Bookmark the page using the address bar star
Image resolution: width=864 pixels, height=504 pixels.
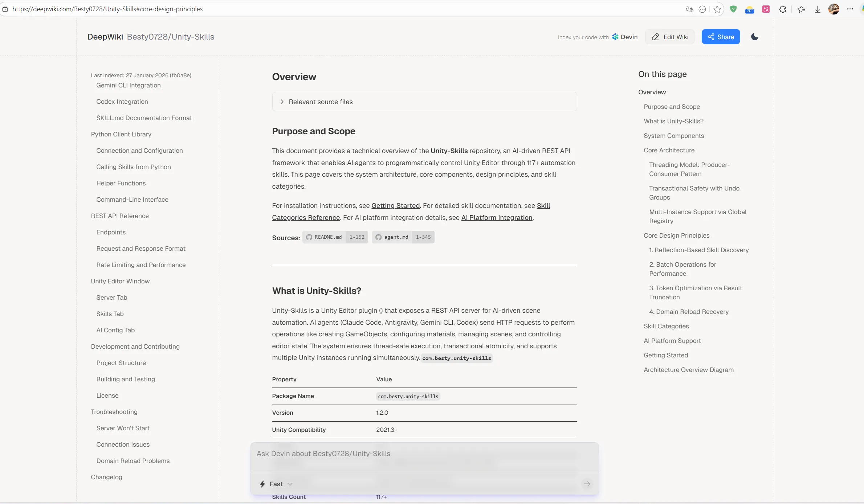pyautogui.click(x=717, y=9)
